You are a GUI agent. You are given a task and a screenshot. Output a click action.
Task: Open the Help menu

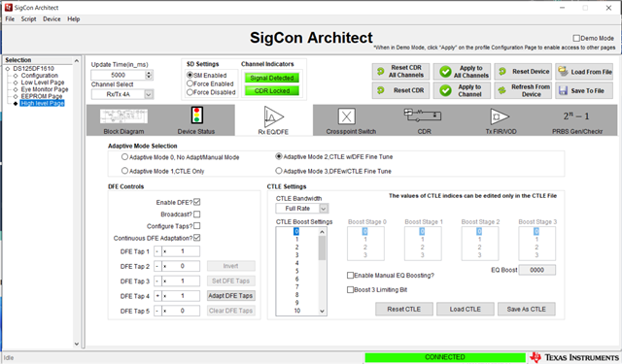tap(74, 19)
